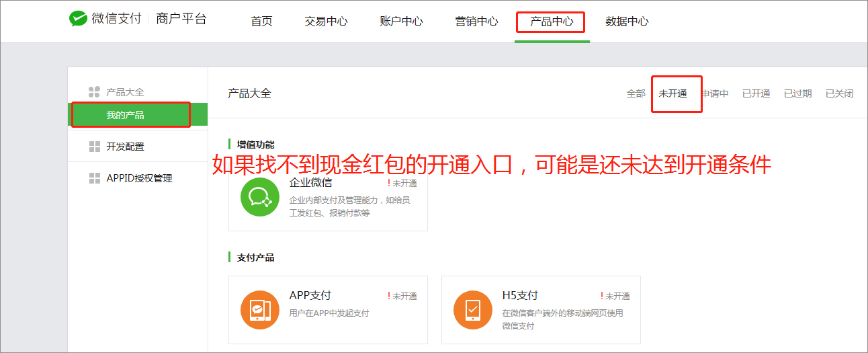This screenshot has height=353, width=868.
Task: Click the orange APP支付 product icon
Action: (260, 310)
